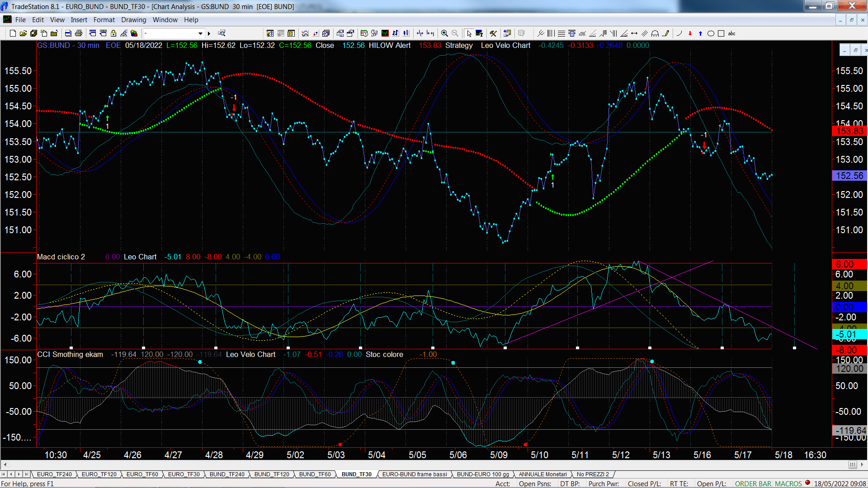Select the Fibonacci arcs drawing tool

582,33
